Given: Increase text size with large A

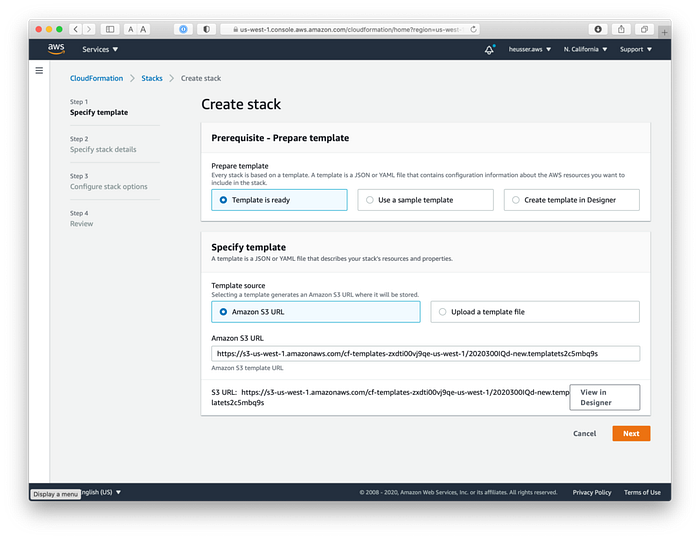Looking at the screenshot, I should point(143,29).
